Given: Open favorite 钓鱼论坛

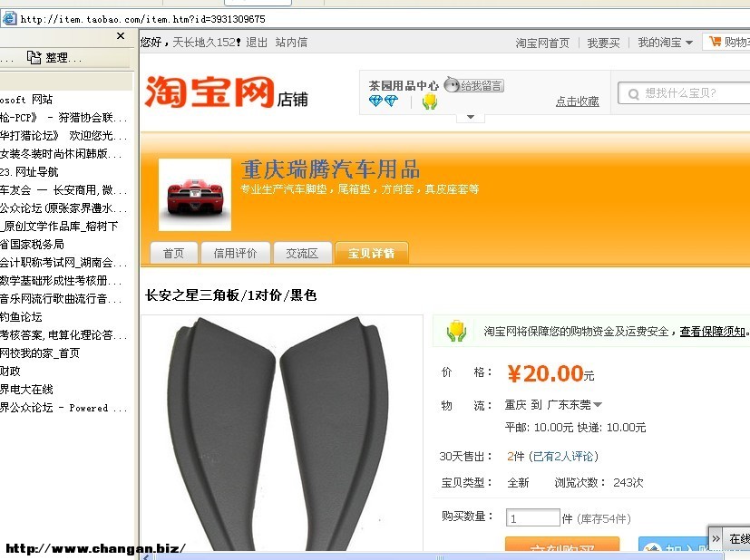Looking at the screenshot, I should [21, 317].
